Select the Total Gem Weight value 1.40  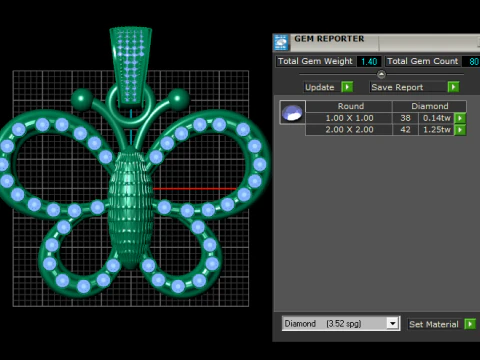[369, 61]
